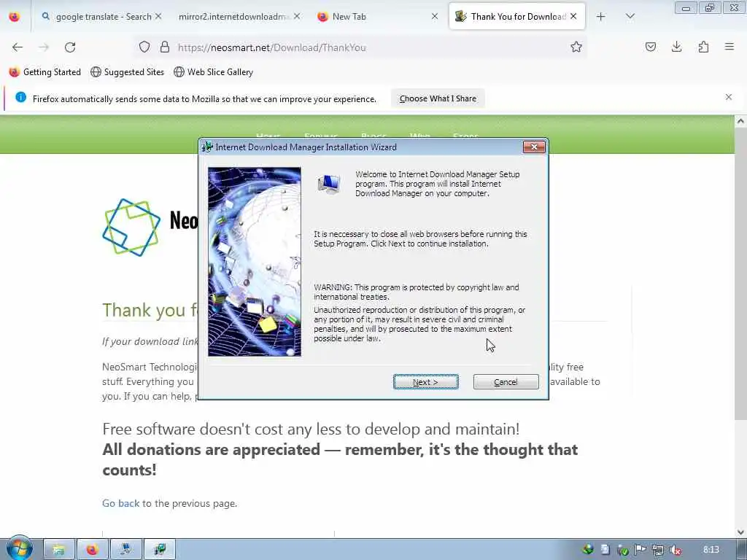The image size is (747, 560).
Task: Save page to Pocket
Action: tap(650, 47)
